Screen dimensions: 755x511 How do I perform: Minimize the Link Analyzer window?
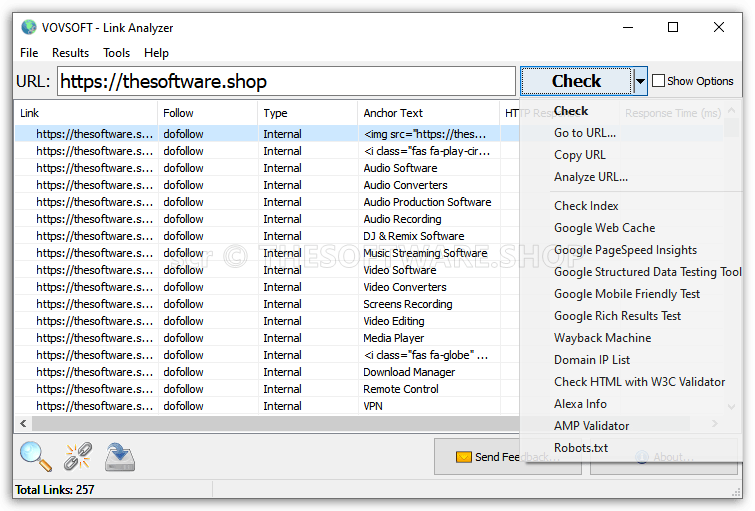pos(628,27)
